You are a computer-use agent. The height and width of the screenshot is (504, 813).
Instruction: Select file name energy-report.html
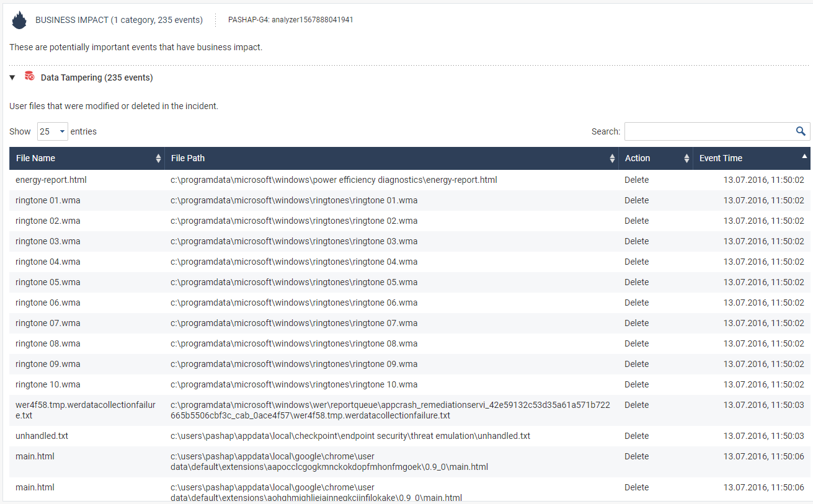pyautogui.click(x=51, y=180)
